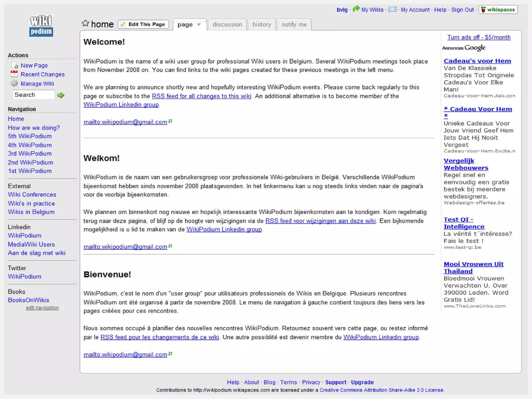Follow the Turn ads off link
This screenshot has height=399, width=532.
(x=479, y=37)
